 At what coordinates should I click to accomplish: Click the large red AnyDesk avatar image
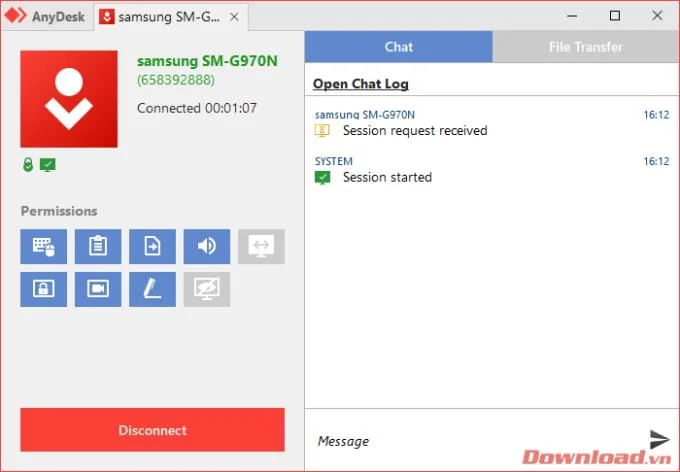69,99
